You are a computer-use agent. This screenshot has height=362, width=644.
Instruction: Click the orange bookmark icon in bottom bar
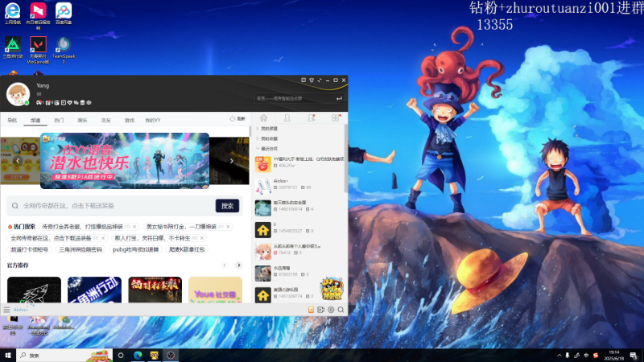coord(311,310)
